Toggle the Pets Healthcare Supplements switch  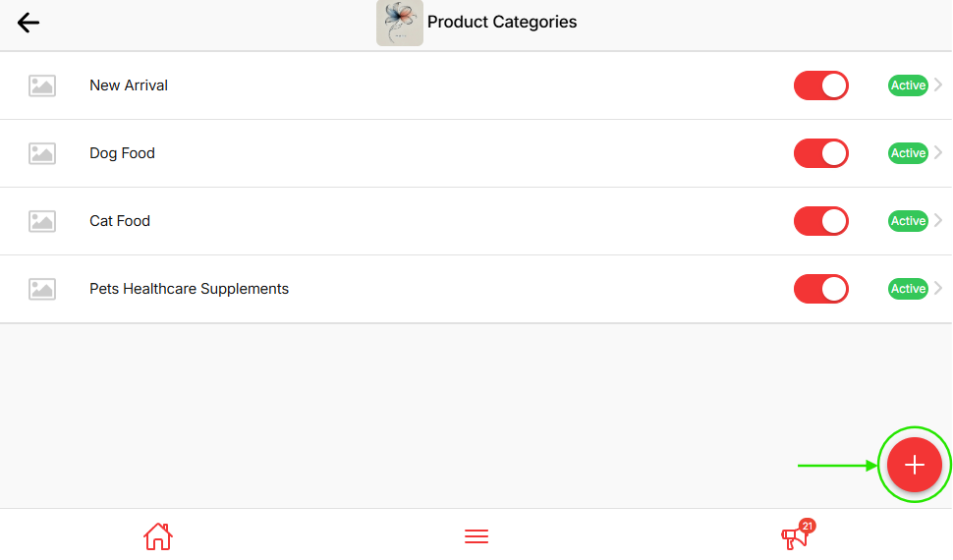(820, 289)
